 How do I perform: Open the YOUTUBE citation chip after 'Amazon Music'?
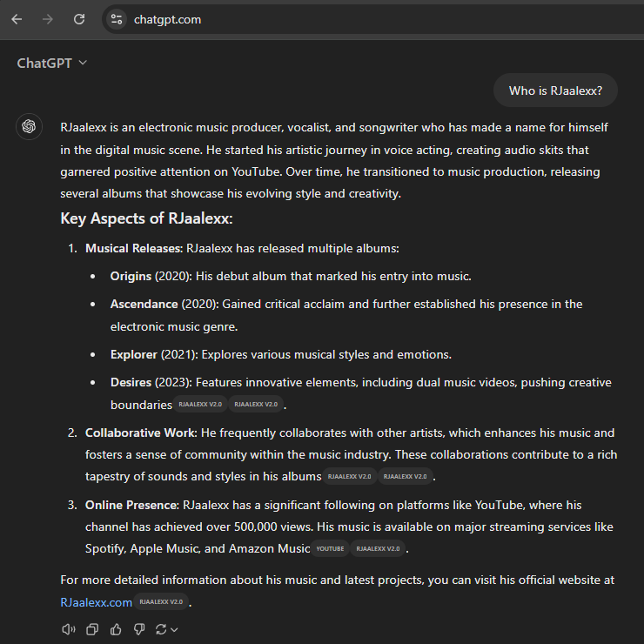click(x=330, y=549)
